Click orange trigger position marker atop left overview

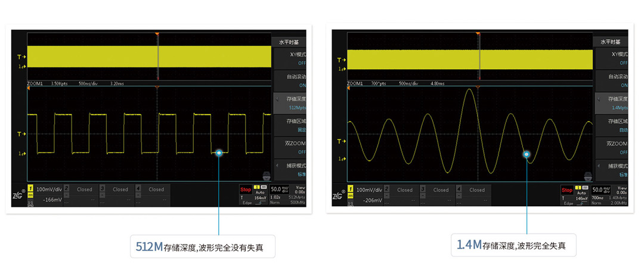coord(157,33)
